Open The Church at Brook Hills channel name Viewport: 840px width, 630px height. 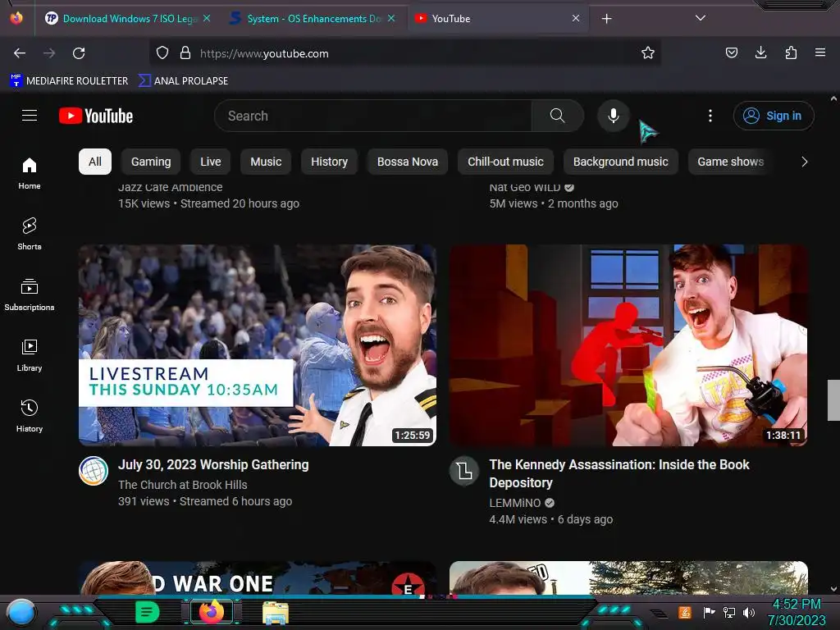tap(183, 485)
